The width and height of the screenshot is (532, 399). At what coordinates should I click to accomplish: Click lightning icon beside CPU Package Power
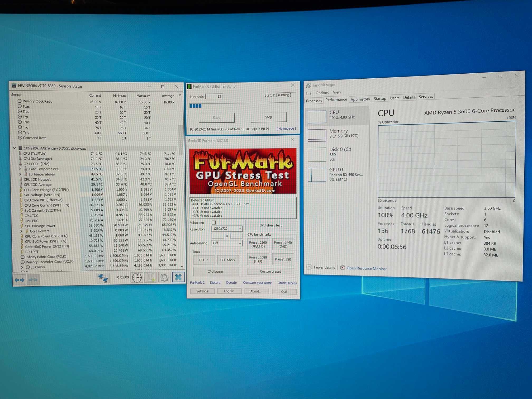point(22,226)
